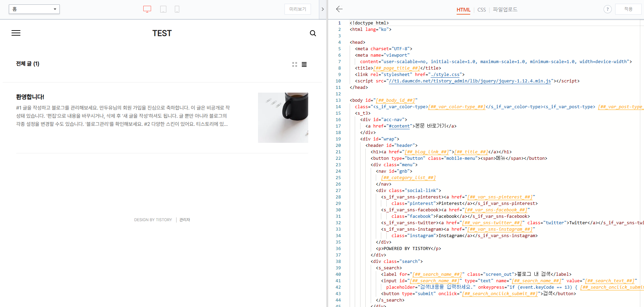Click the <s_search> tag on line 39

389,268
